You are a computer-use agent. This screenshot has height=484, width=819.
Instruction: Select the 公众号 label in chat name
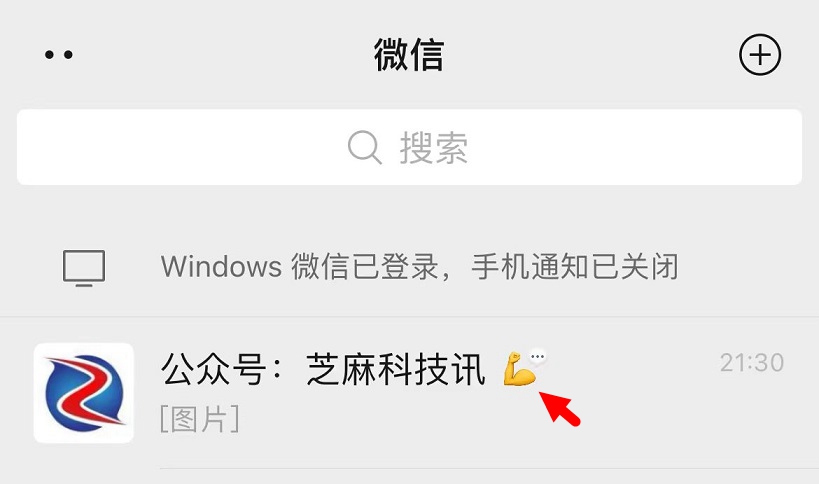tap(214, 369)
